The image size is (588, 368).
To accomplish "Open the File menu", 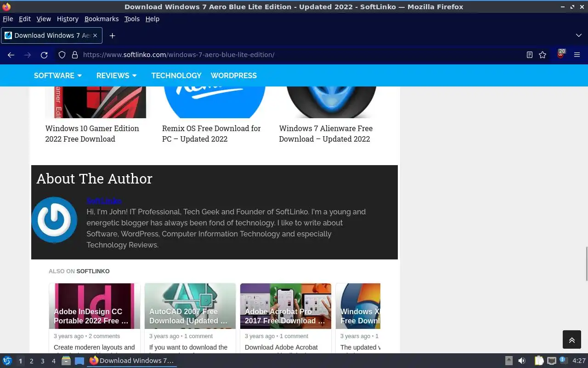I will pyautogui.click(x=8, y=19).
